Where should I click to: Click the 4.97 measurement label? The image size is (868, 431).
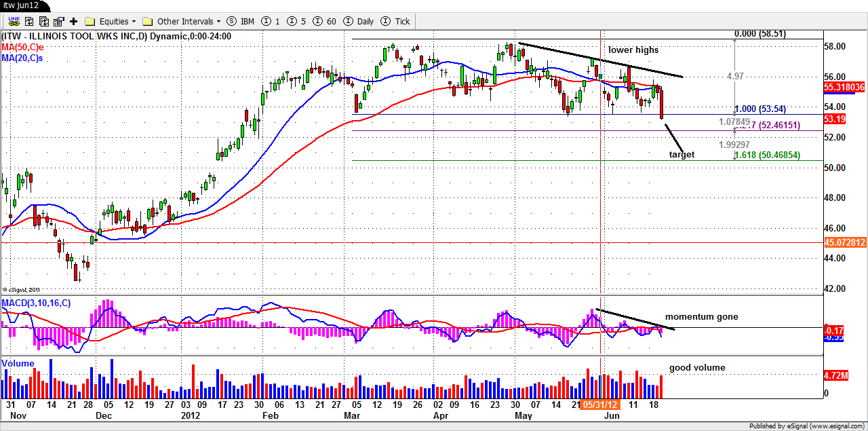click(x=735, y=77)
